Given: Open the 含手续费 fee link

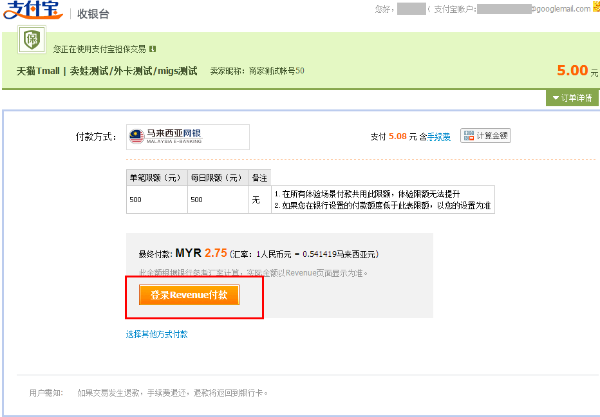Looking at the screenshot, I should tap(438, 136).
